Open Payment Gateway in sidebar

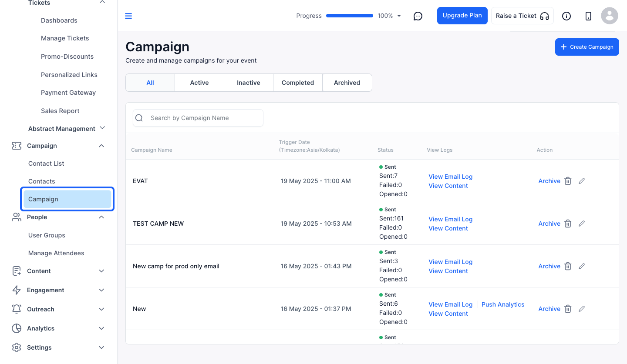[x=68, y=93]
